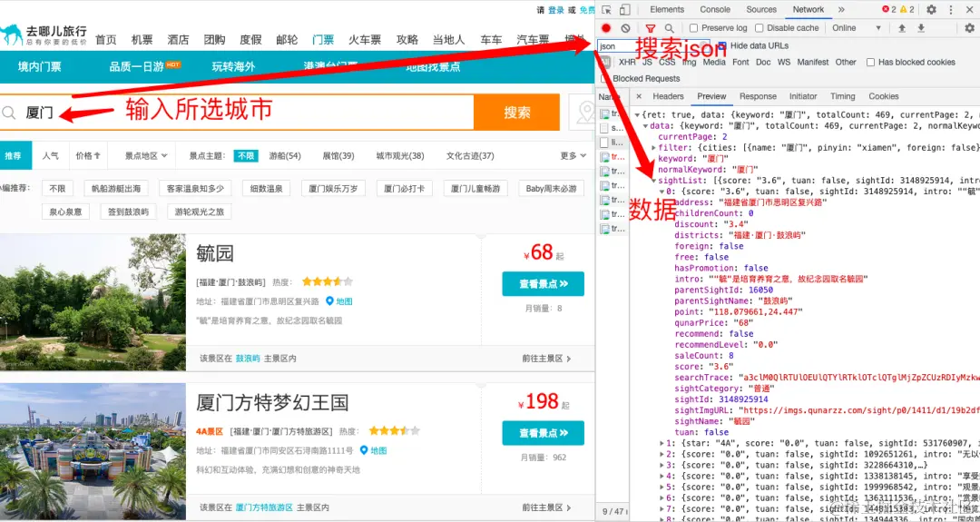Screen dimensions: 980x522
Task: Enable the Preserve log checkbox
Action: (694, 28)
